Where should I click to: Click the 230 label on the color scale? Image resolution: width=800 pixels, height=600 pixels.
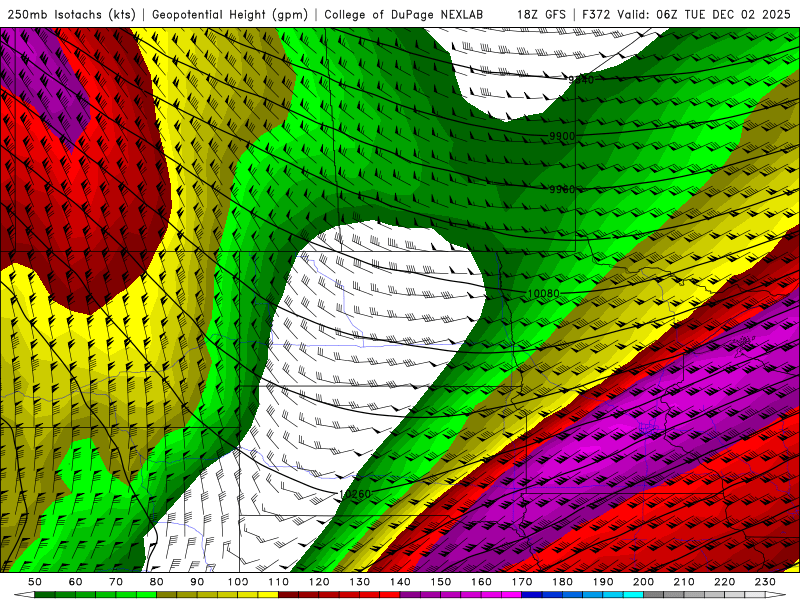(x=766, y=582)
